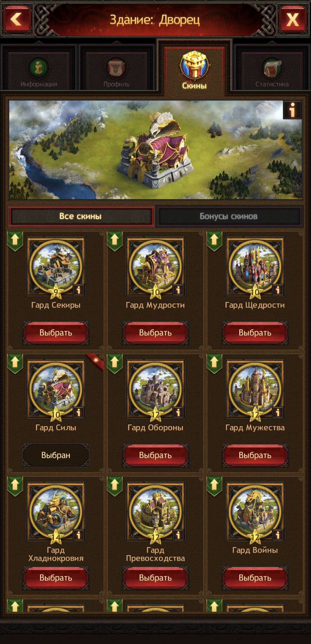
Task: Switch to the Профиль tab
Action: [116, 71]
